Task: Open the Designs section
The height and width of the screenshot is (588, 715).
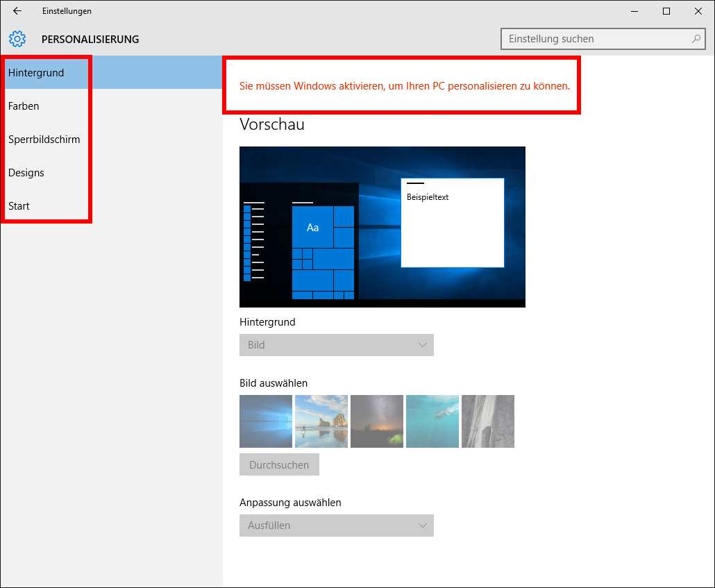Action: (111, 172)
